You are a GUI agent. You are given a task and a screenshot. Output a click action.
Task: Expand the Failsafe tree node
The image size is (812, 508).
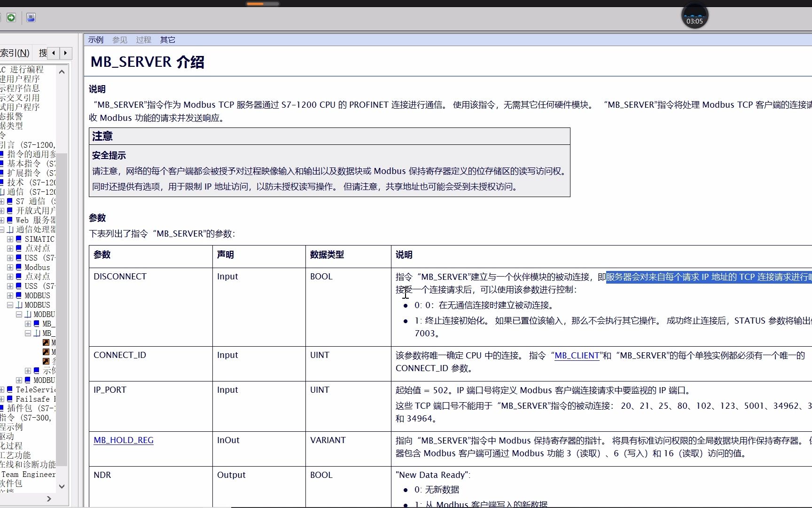2,399
